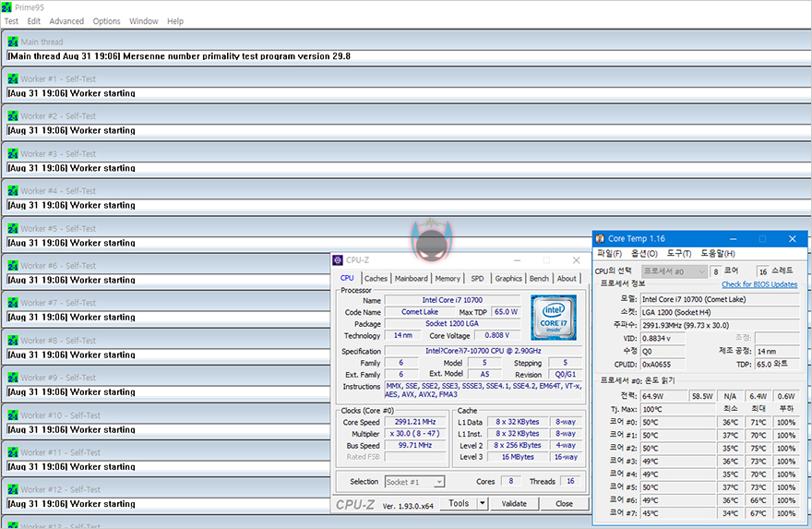Open the Options menu in Prime95
Image resolution: width=812 pixels, height=529 pixels.
(106, 21)
